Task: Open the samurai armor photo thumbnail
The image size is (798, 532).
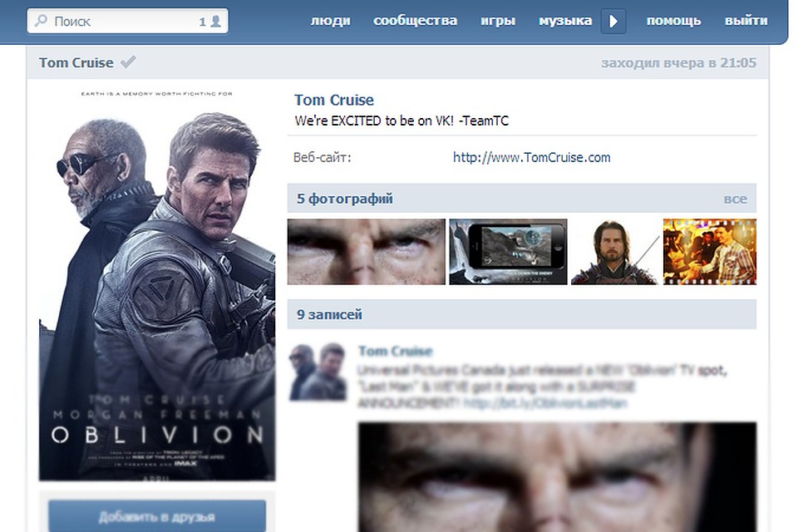Action: 615,252
